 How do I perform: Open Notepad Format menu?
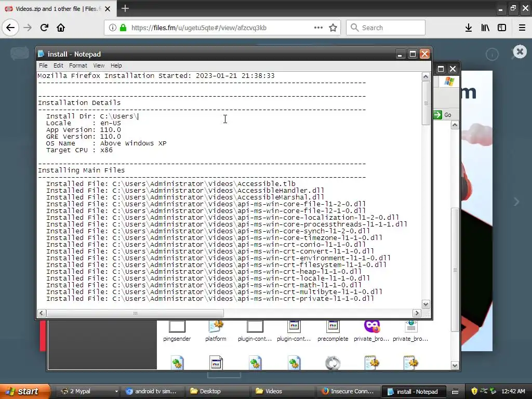(78, 65)
